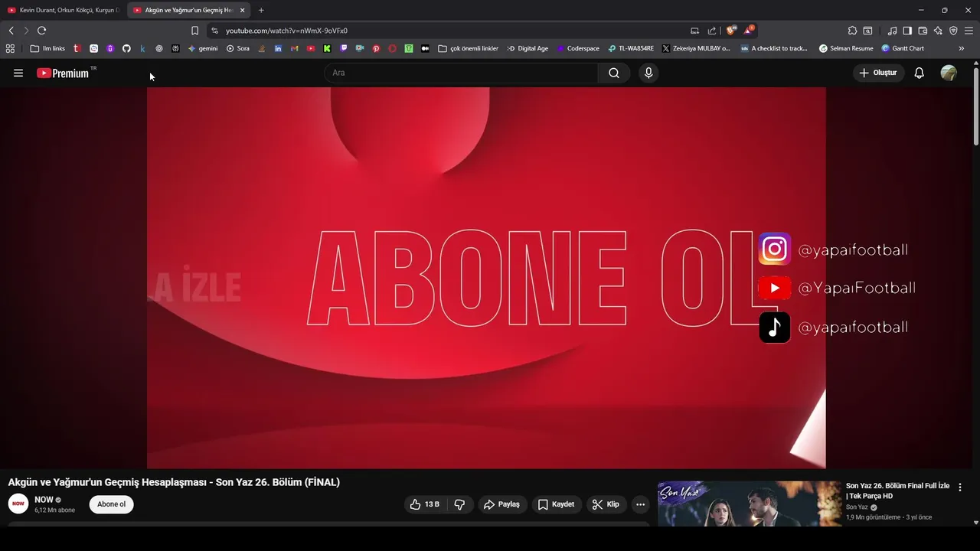980x551 pixels.
Task: Open the apps grid icon in bookmarks bar
Action: coord(10,48)
